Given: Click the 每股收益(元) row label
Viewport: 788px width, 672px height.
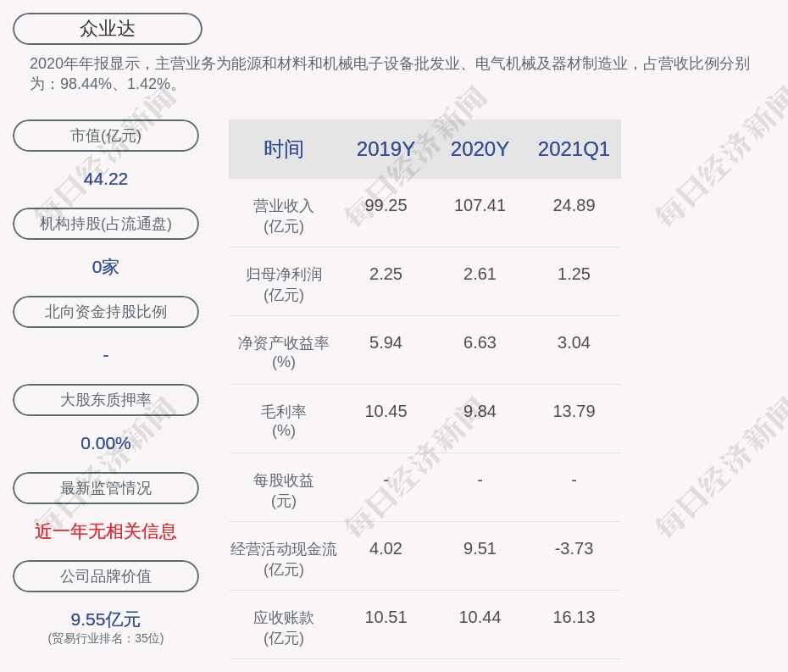Looking at the screenshot, I should point(284,491).
